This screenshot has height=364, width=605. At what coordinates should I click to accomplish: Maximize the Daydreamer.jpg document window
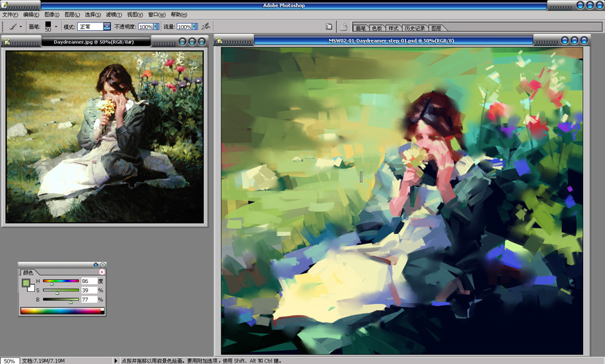(192, 42)
